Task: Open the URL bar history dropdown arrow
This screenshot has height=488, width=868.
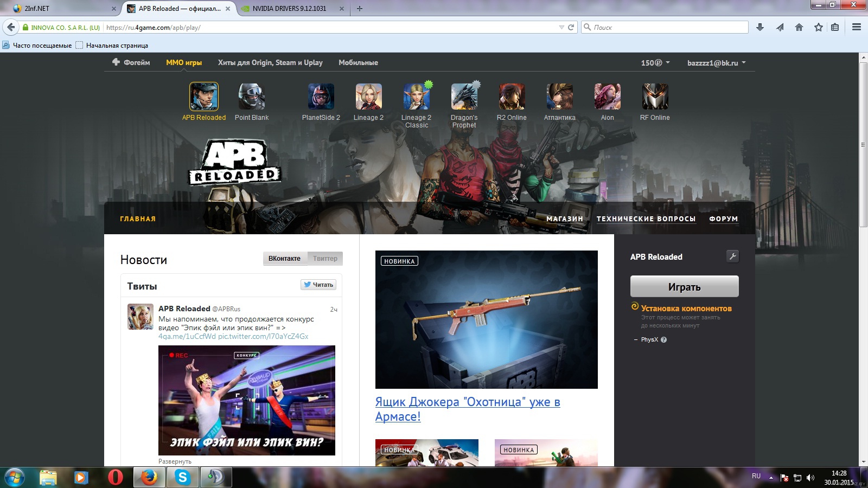Action: (x=561, y=27)
